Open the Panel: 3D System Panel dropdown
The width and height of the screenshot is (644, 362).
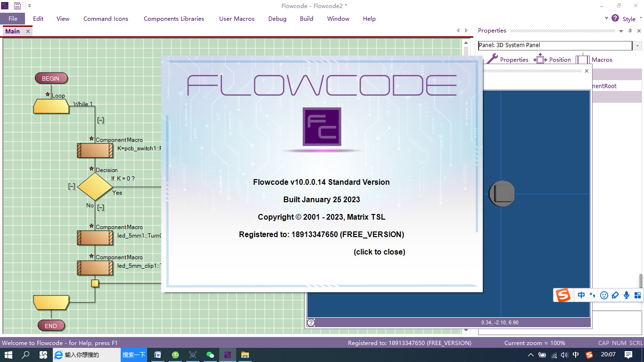click(x=638, y=46)
